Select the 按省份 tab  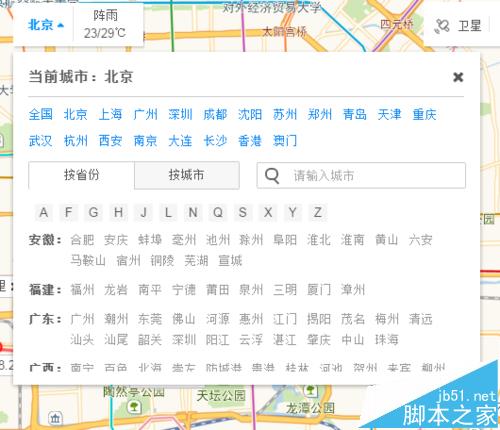pyautogui.click(x=81, y=175)
